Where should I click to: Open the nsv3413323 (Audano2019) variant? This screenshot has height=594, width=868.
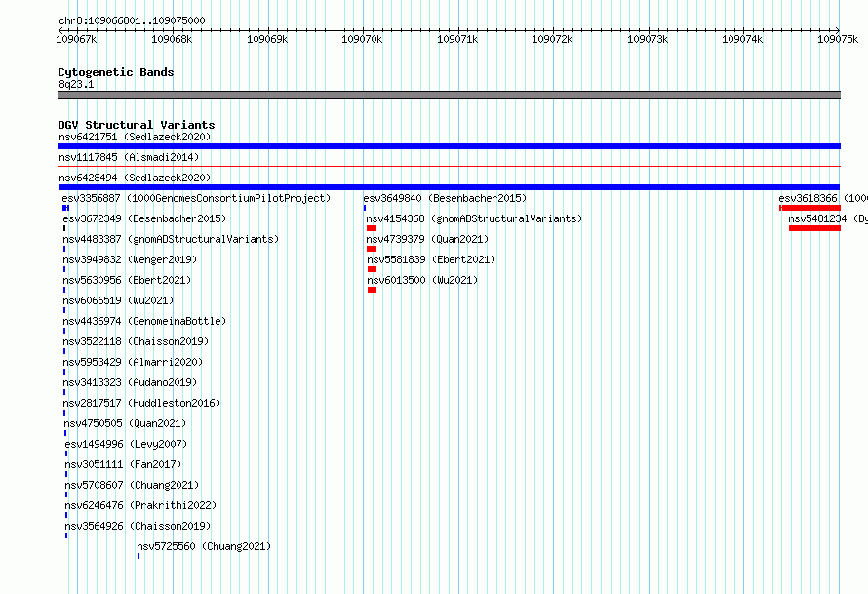pyautogui.click(x=130, y=382)
